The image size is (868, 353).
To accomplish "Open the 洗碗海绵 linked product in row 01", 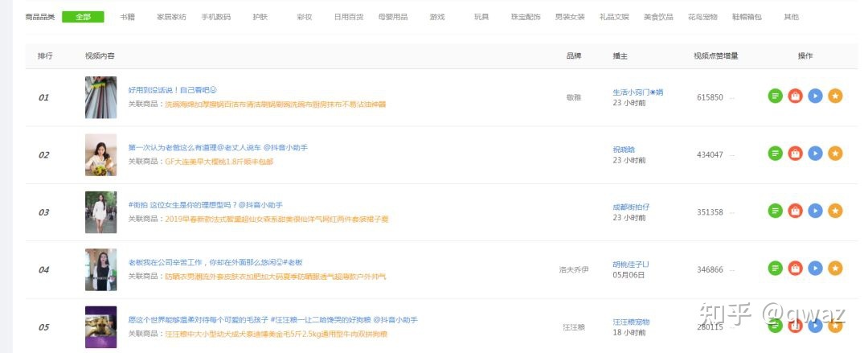I will pyautogui.click(x=275, y=105).
